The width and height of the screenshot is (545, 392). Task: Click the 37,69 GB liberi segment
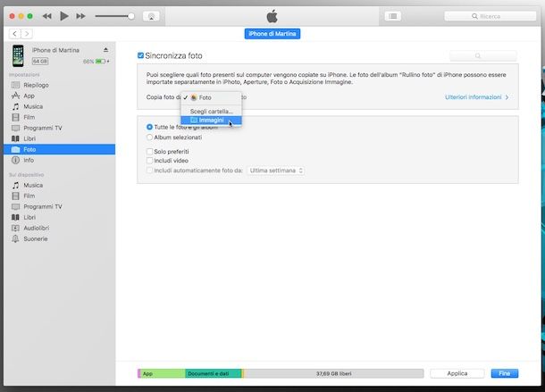point(333,373)
